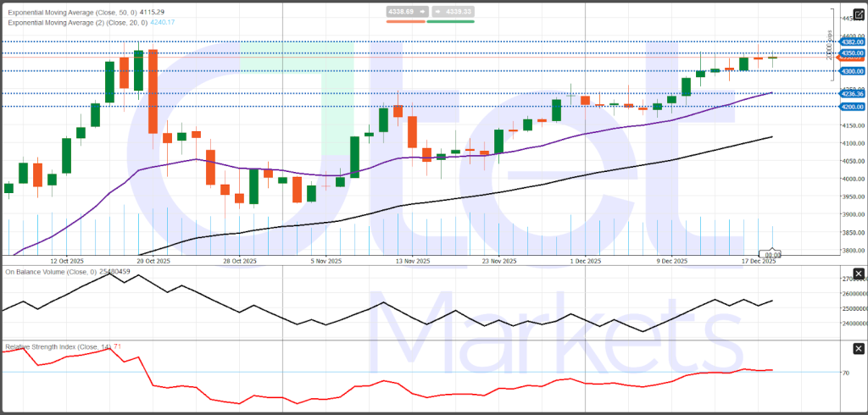Click the Relative Strength Index indicator title
This screenshot has height=415, width=868.
[x=59, y=347]
